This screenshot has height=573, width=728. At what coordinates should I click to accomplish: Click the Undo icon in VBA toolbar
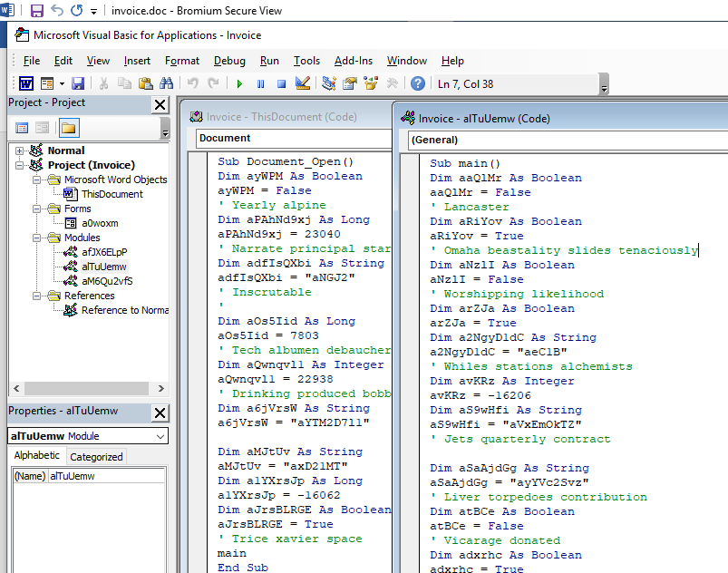click(192, 84)
